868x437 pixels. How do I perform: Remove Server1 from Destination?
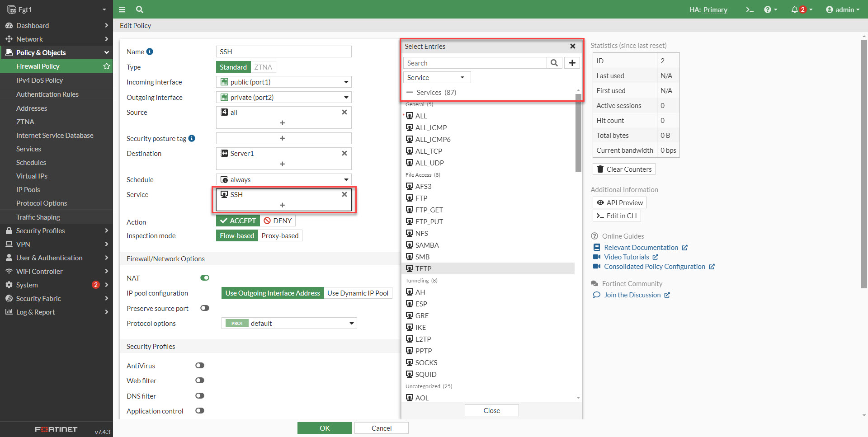point(344,153)
